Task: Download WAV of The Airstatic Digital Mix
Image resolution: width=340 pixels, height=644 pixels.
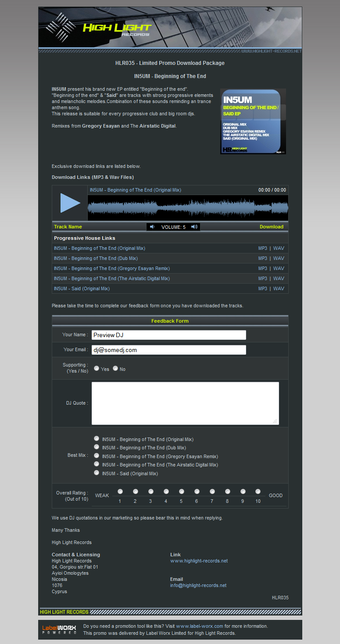Action: 279,278
